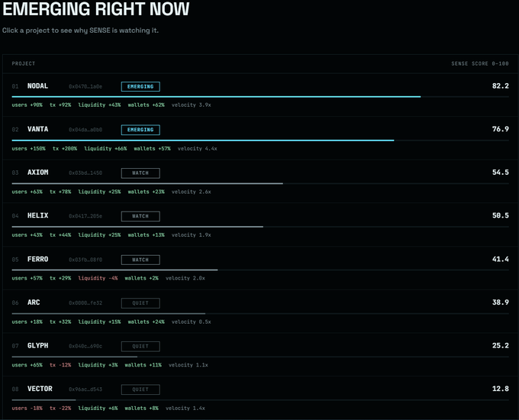
Task: Click the 41.4 SENSE score
Action: [x=500, y=260]
